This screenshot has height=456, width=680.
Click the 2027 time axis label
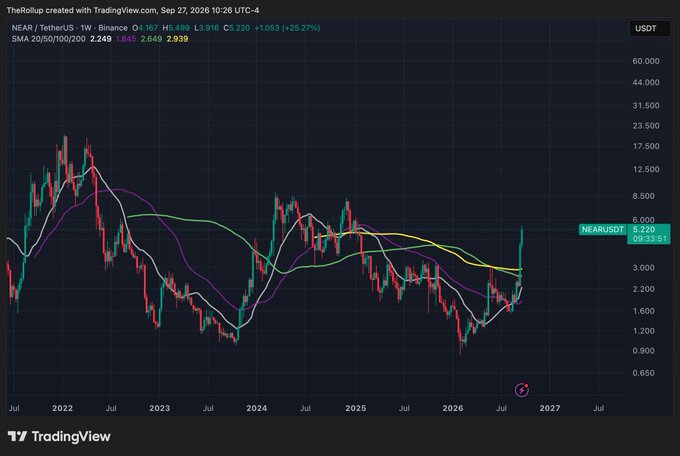pyautogui.click(x=549, y=408)
